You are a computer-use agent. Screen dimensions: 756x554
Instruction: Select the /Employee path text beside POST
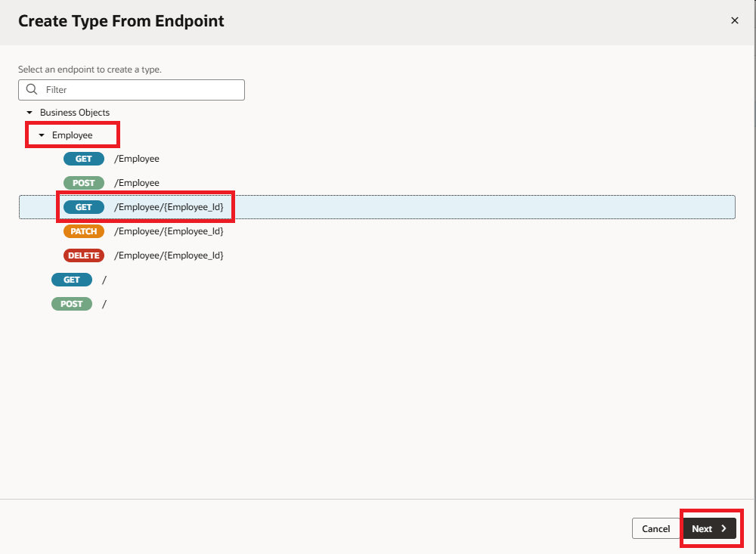[x=137, y=183]
